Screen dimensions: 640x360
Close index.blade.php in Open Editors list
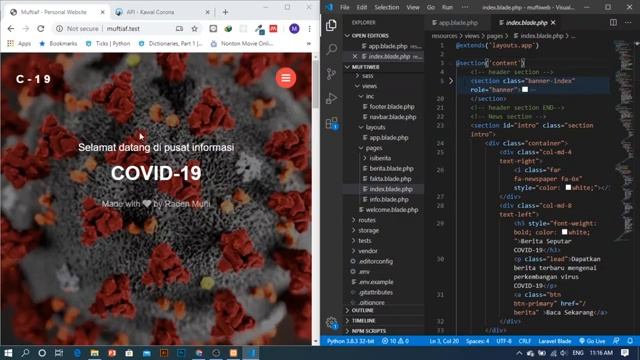point(355,56)
